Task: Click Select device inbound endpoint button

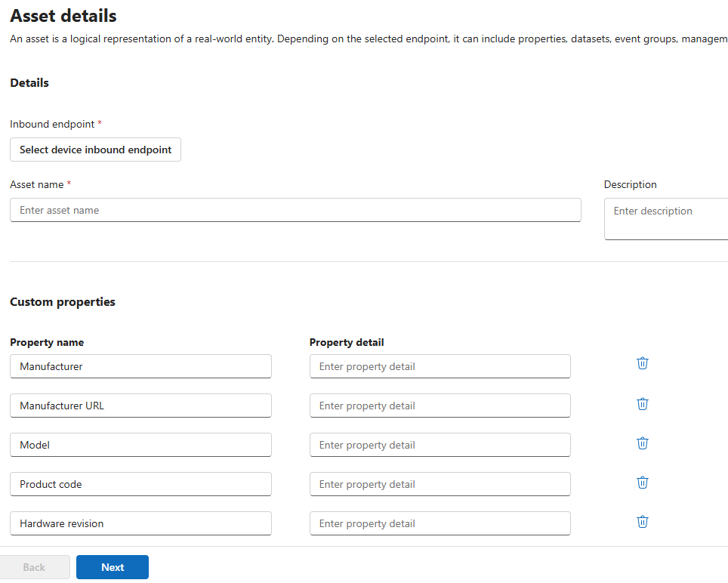Action: coord(95,150)
